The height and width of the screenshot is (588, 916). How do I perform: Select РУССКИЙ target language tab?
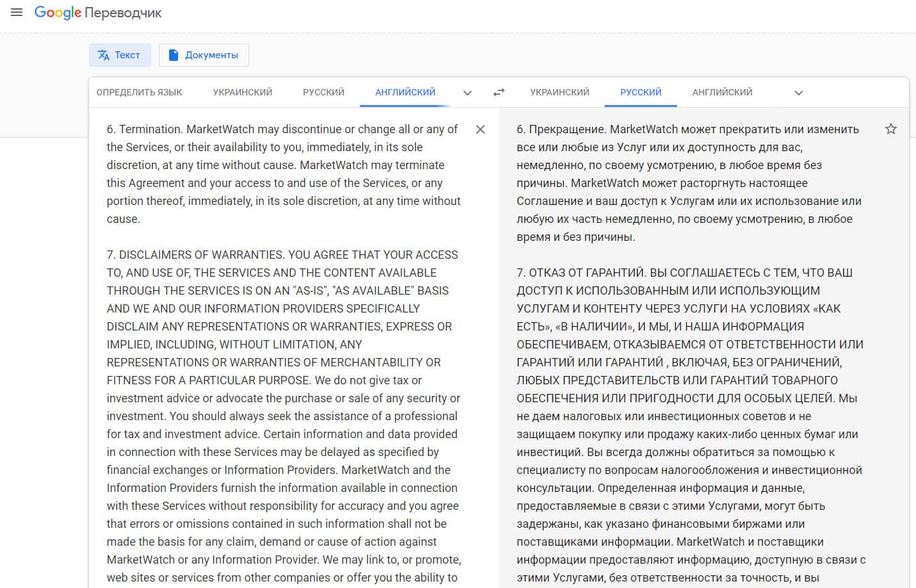click(641, 92)
